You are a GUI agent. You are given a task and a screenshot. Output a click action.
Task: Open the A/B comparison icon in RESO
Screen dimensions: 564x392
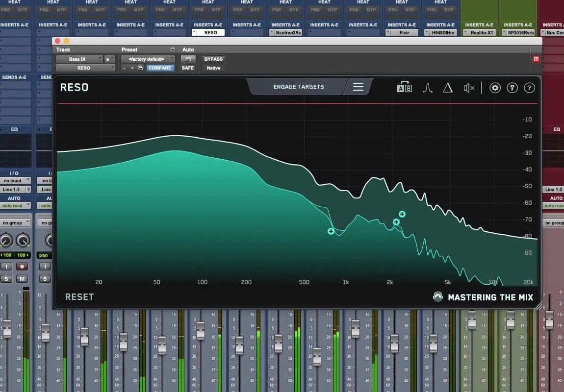404,88
